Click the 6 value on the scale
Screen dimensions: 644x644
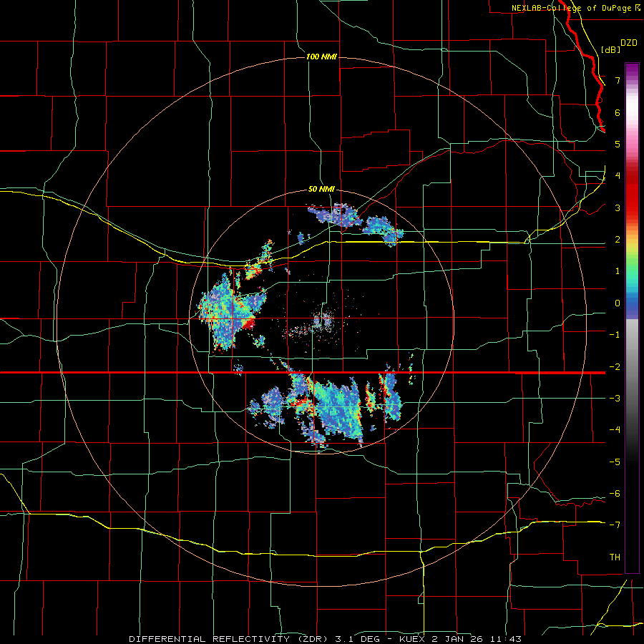(618, 112)
